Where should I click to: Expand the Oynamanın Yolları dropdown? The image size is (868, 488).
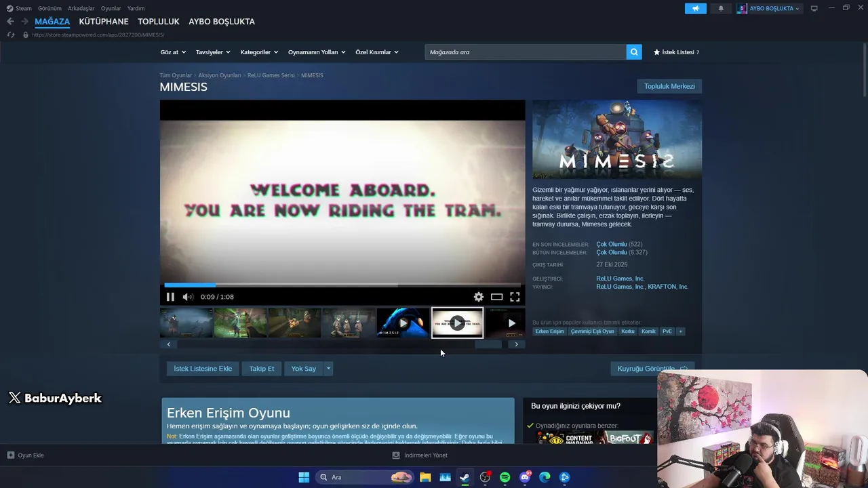pyautogui.click(x=317, y=52)
